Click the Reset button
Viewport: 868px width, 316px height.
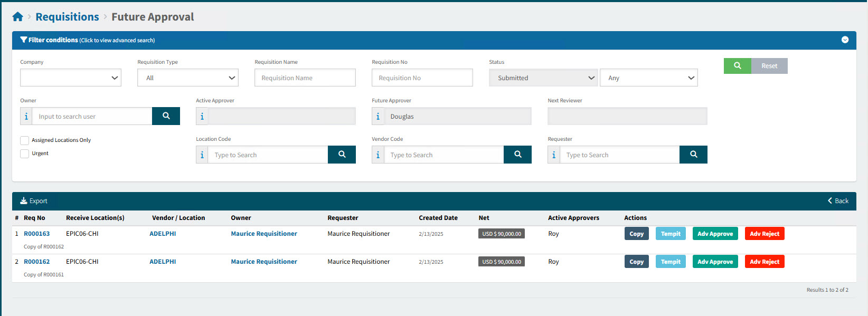point(769,66)
